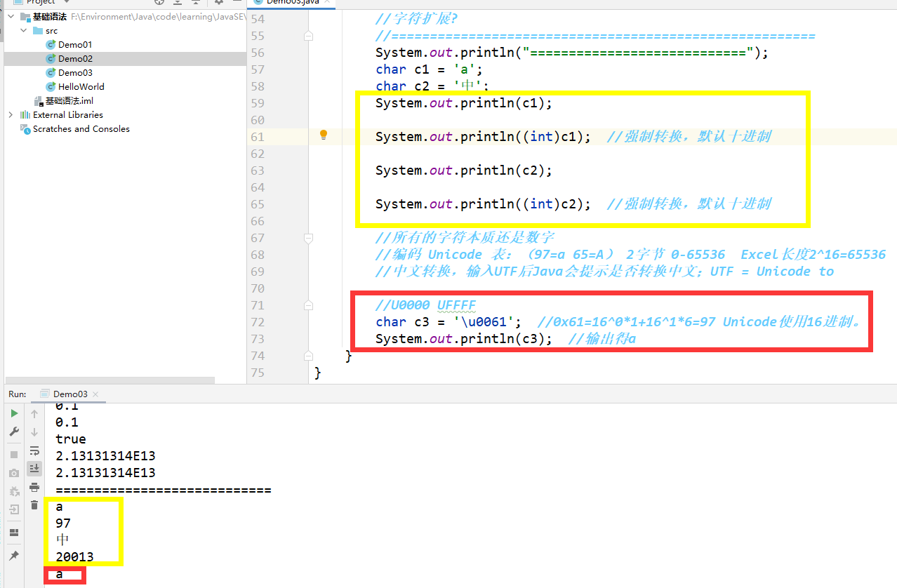The image size is (897, 588).
Task: Select Demo03 in project tree
Action: point(75,72)
